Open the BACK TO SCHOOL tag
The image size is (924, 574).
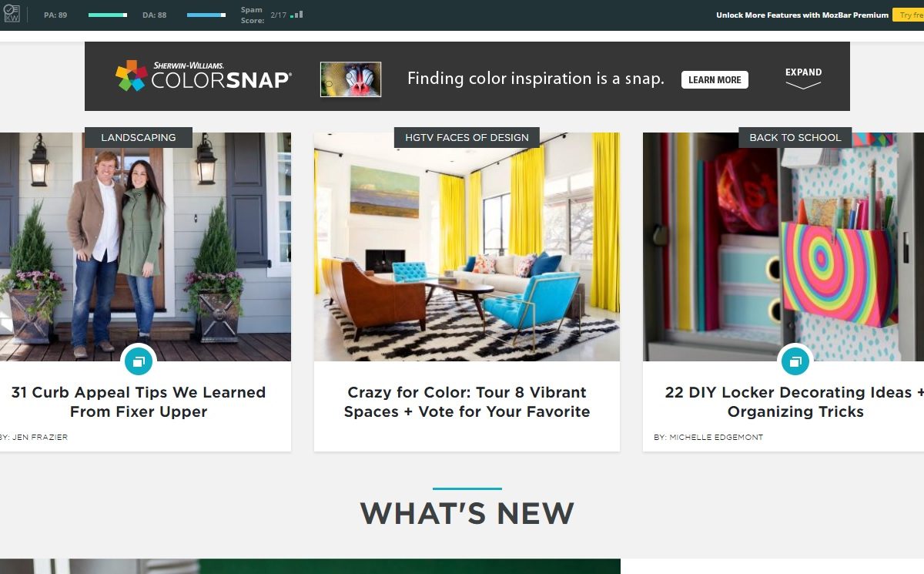click(x=795, y=137)
